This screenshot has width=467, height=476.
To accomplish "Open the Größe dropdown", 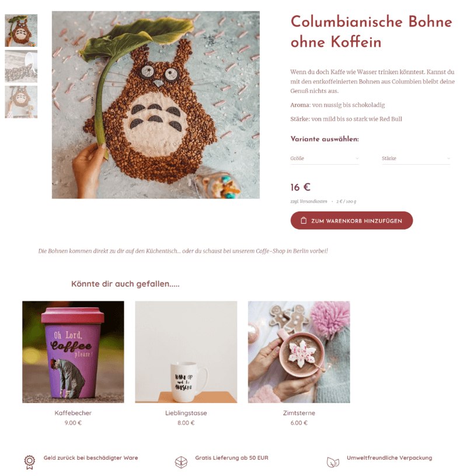I will click(325, 158).
